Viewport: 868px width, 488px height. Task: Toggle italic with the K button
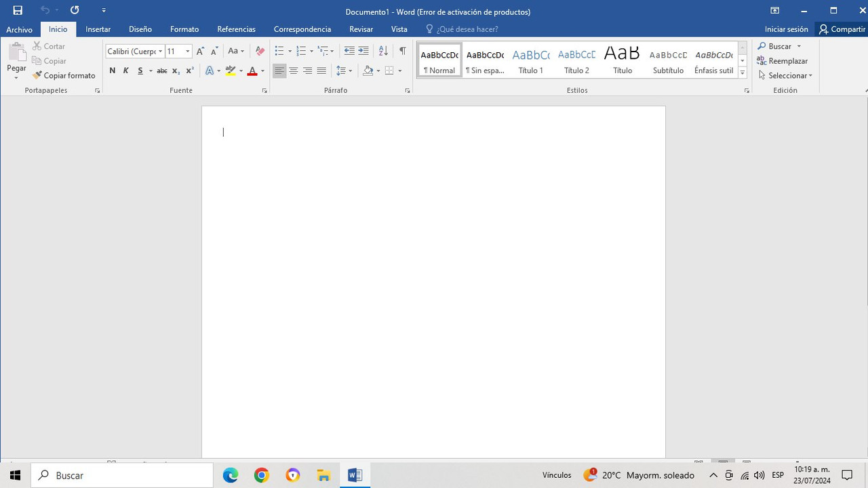pyautogui.click(x=125, y=70)
